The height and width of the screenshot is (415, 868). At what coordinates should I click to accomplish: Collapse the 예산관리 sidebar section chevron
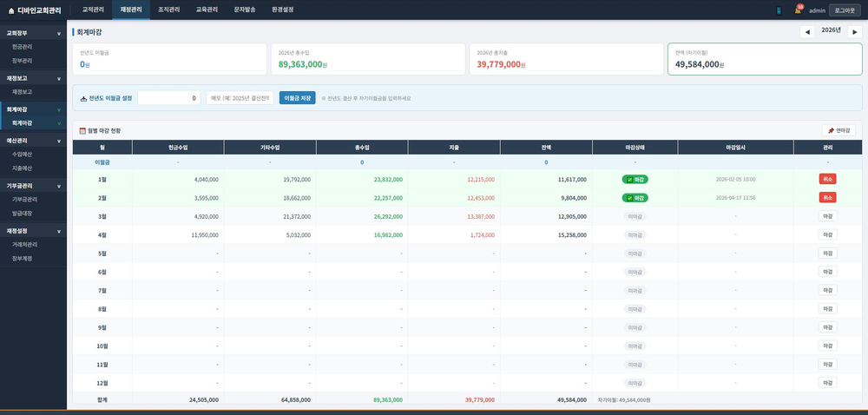[x=59, y=142]
